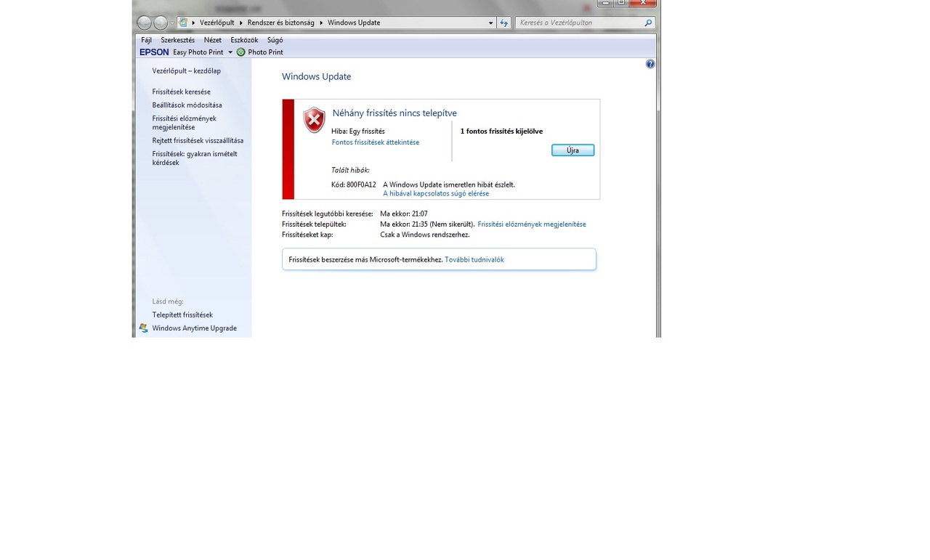Click the Talált hibák label

350,170
